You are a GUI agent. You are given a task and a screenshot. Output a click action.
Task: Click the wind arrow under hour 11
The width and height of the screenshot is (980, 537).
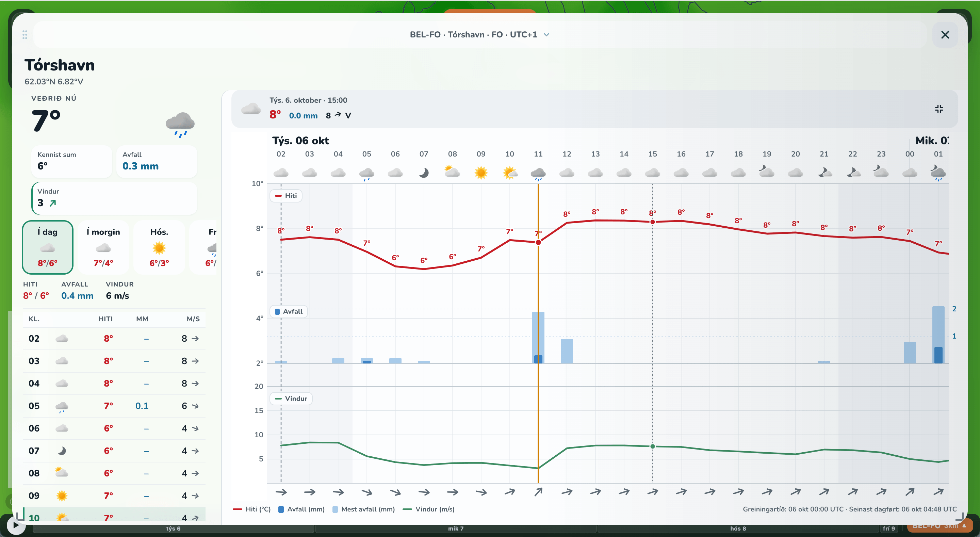(538, 492)
